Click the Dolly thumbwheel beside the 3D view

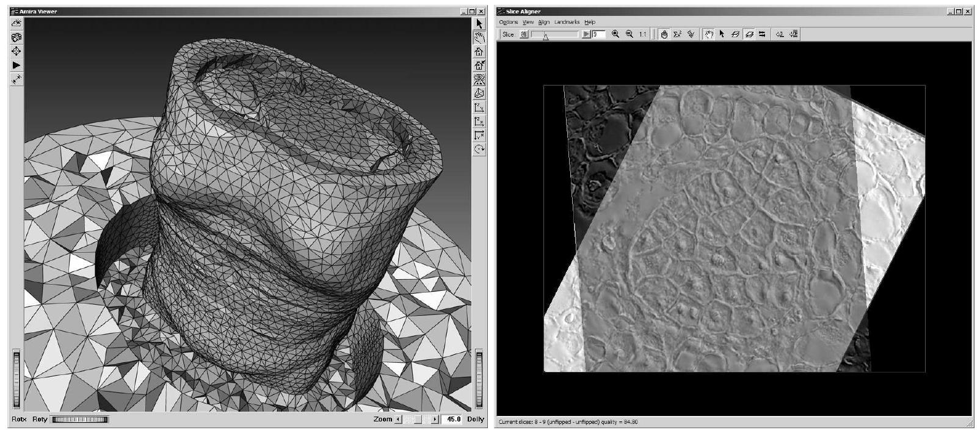(x=479, y=379)
